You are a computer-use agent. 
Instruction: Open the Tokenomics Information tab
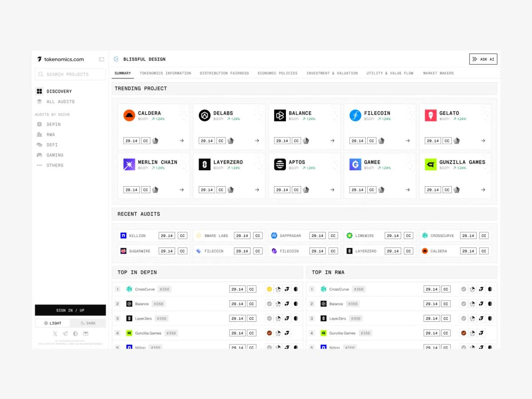pos(165,73)
